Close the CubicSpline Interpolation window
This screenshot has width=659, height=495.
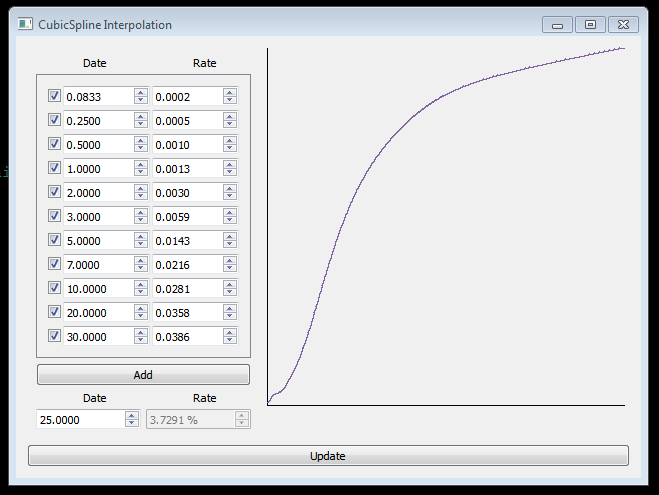point(623,25)
